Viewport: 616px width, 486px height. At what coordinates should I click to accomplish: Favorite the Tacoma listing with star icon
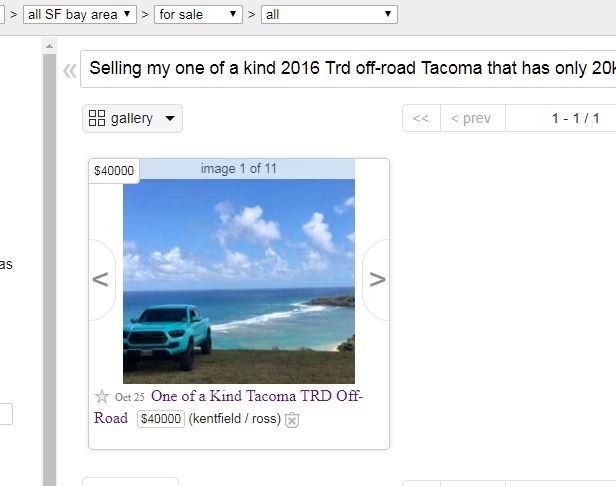coord(102,396)
